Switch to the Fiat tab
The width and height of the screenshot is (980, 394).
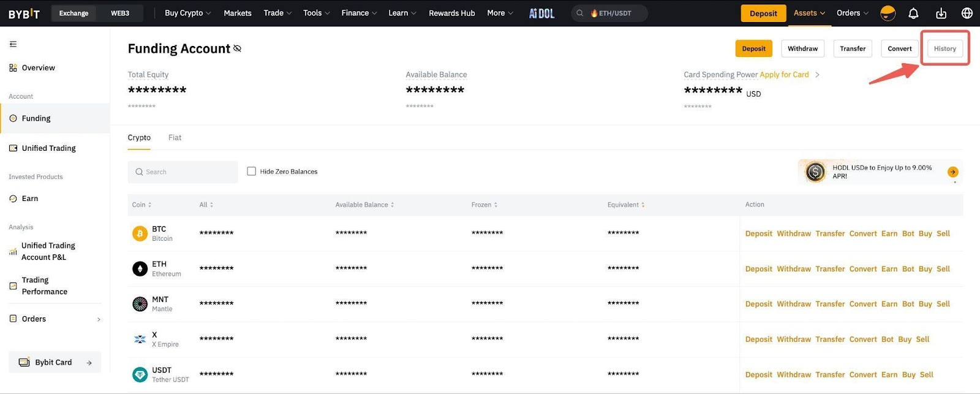175,138
